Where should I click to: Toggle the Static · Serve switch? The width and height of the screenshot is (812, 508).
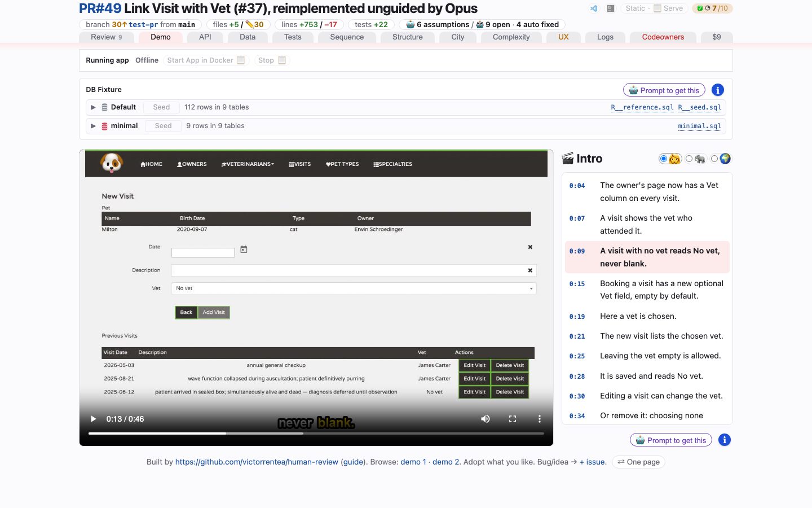coord(654,8)
